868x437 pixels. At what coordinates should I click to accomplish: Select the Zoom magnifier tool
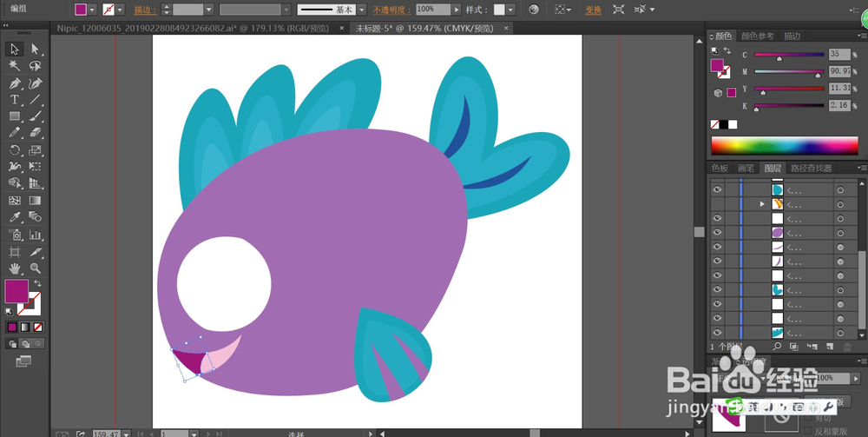(x=36, y=268)
